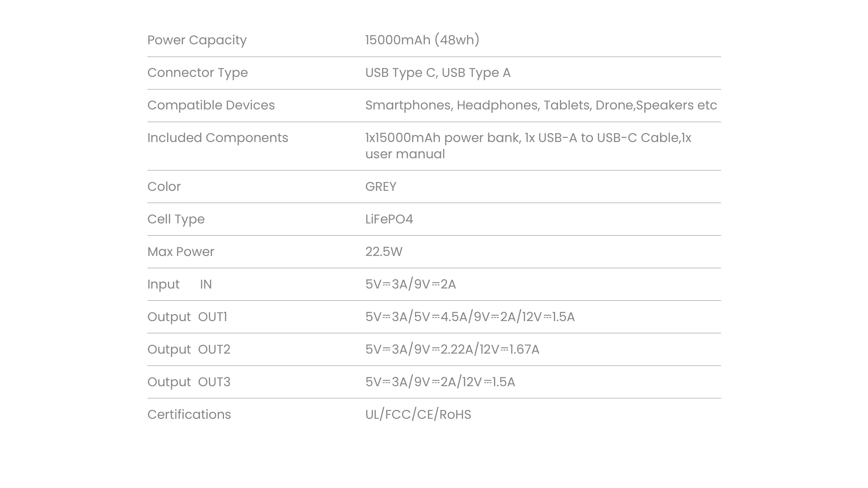Select the LiFePO4 value

click(389, 219)
